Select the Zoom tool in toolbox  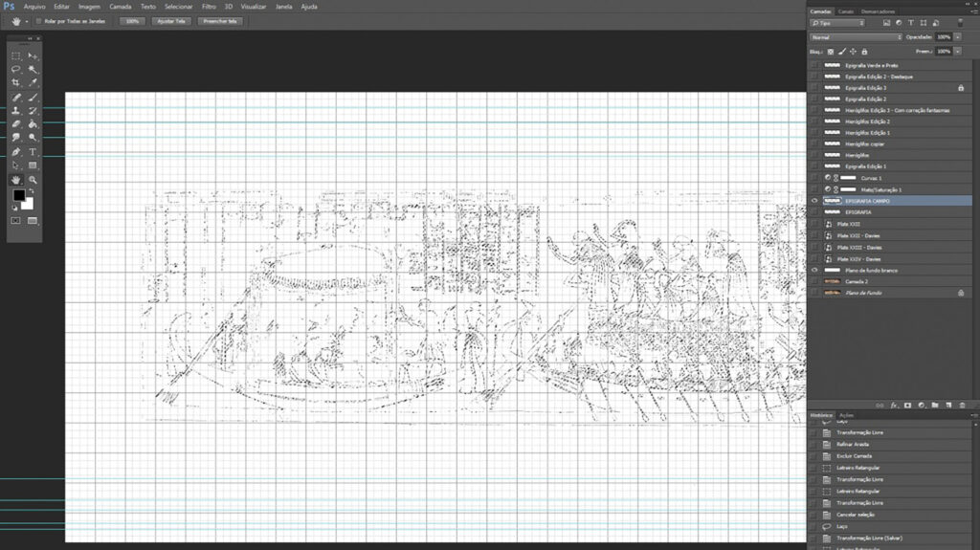[x=33, y=180]
